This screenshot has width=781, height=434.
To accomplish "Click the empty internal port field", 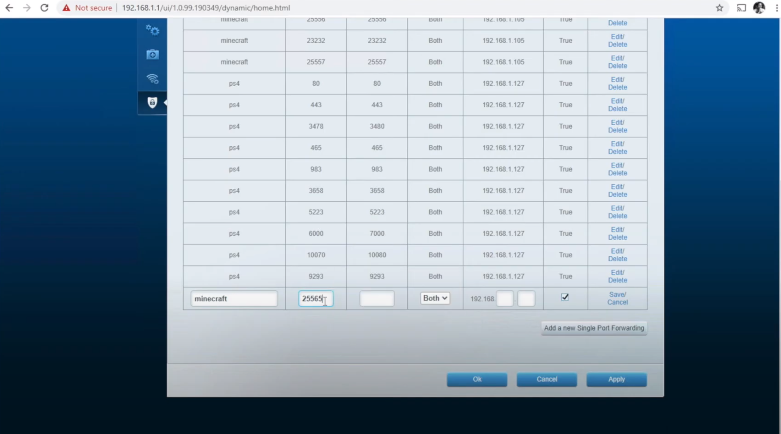I will [x=377, y=298].
